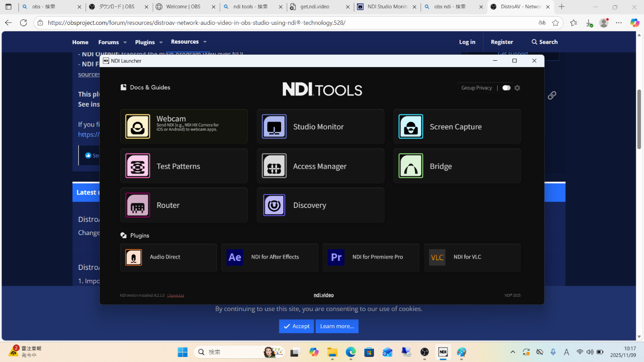Open the Discovery tool
Viewport: 644px width, 362px height.
point(320,205)
